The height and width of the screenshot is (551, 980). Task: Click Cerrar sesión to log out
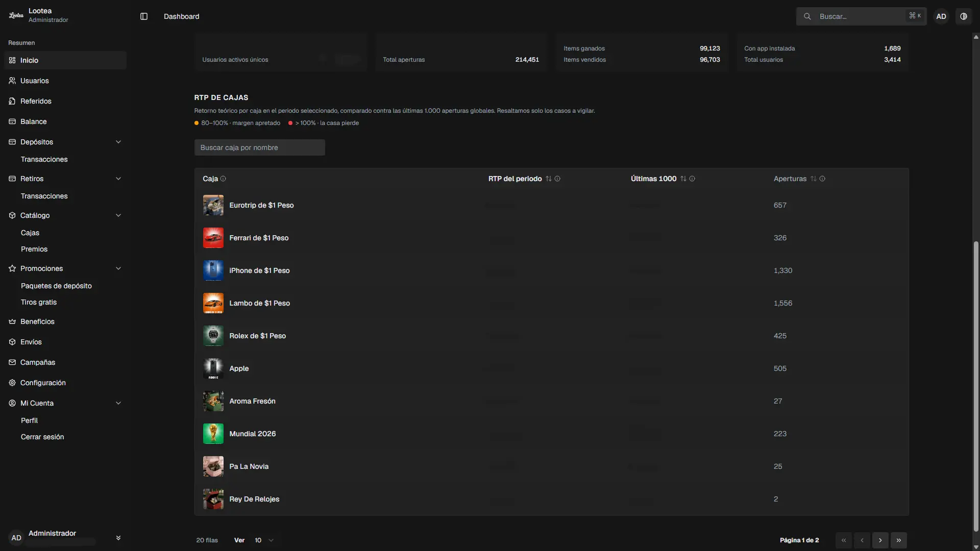[x=42, y=437]
